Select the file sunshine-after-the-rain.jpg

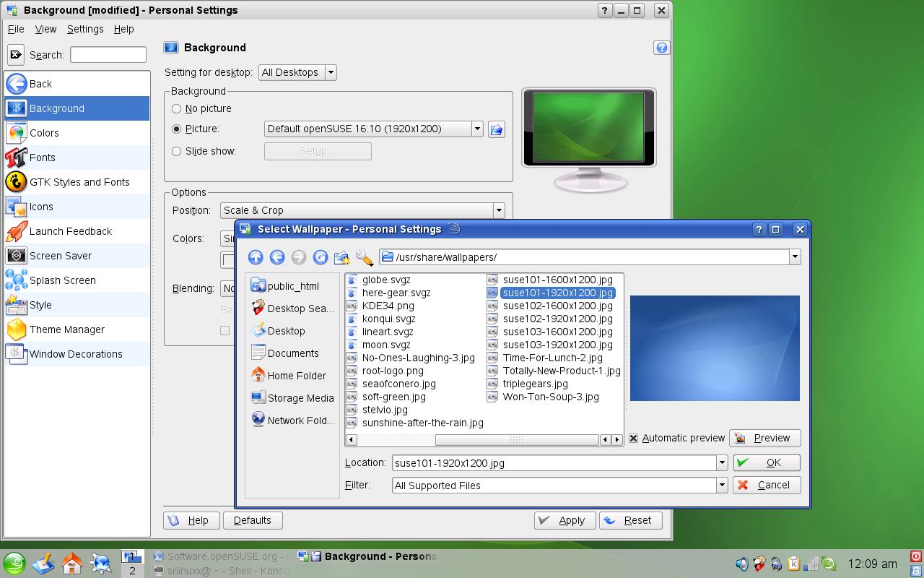[x=415, y=423]
